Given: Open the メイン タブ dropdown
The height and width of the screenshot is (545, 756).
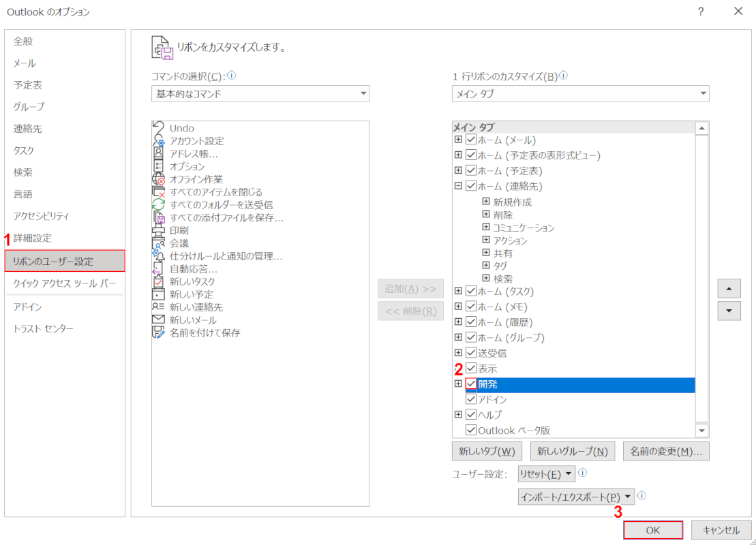Looking at the screenshot, I should tap(581, 93).
